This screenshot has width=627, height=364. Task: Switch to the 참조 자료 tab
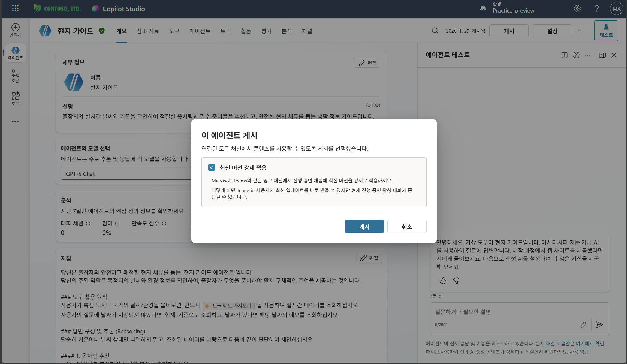click(x=148, y=31)
